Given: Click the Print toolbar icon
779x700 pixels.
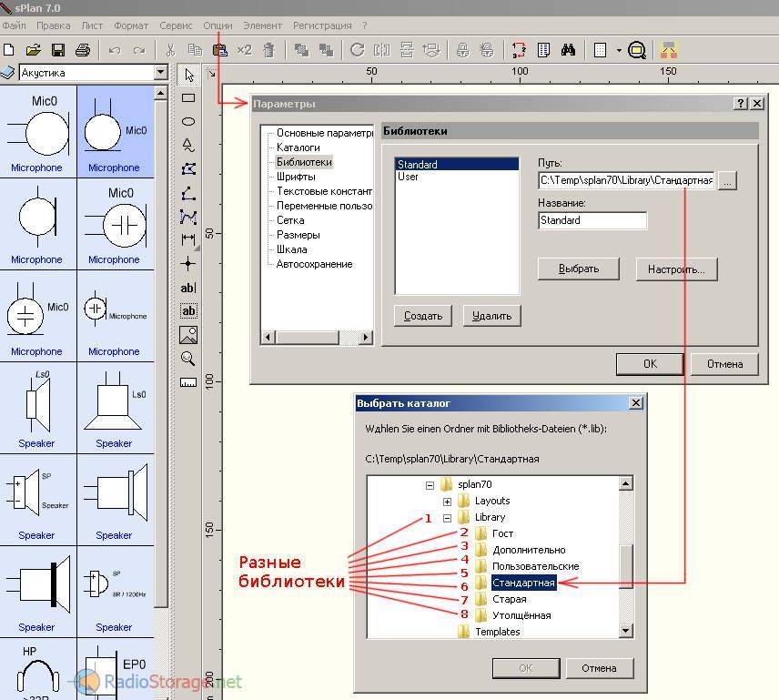Looking at the screenshot, I should tap(83, 50).
